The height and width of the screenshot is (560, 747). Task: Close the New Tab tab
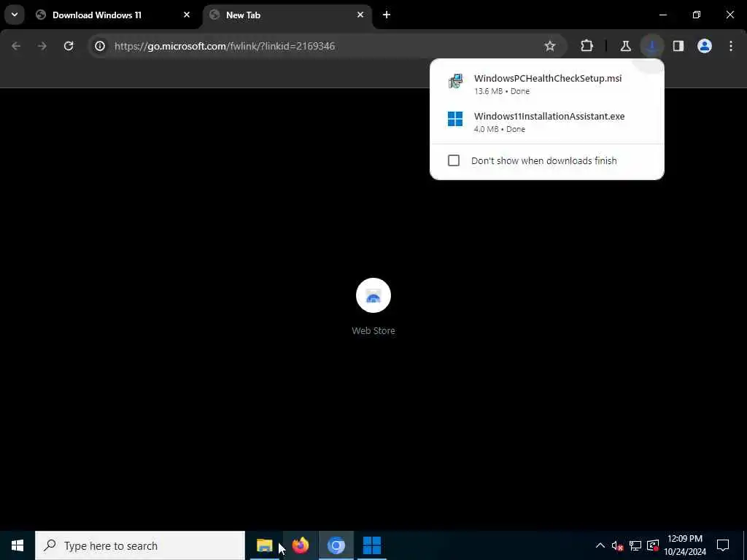[x=360, y=15]
